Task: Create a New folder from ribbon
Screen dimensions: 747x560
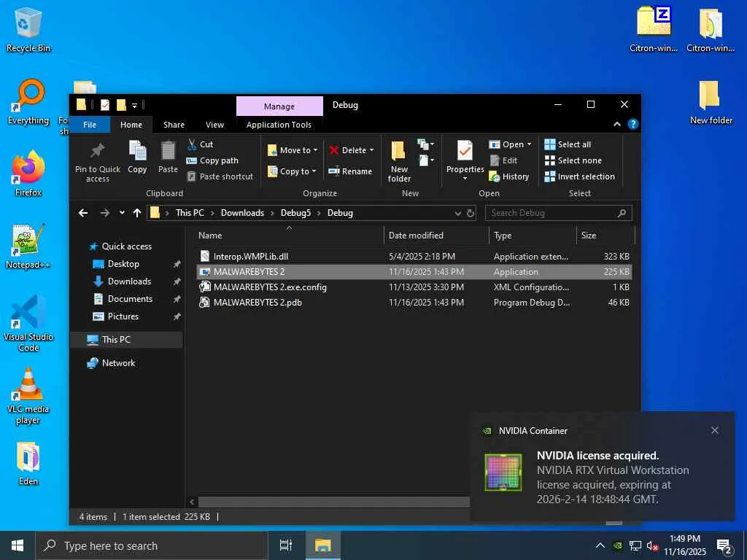Action: click(x=399, y=161)
